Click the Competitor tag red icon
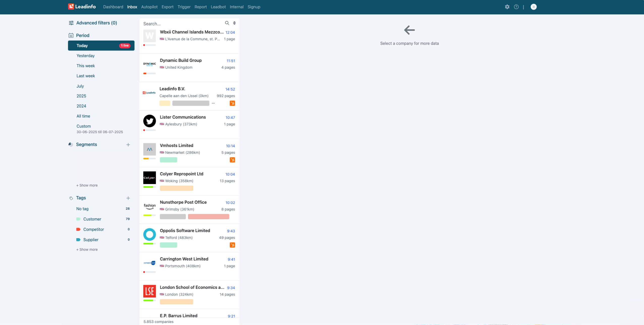 click(78, 229)
